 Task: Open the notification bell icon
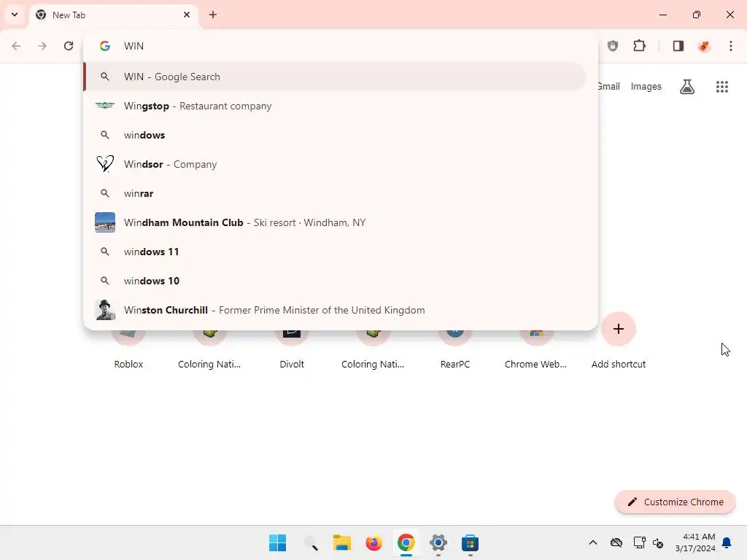click(x=727, y=542)
